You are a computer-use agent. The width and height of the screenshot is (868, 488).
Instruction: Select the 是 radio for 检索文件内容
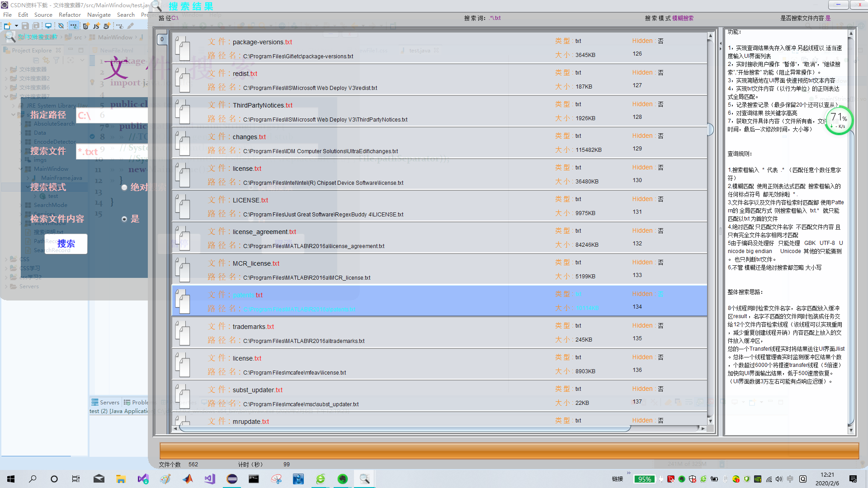pyautogui.click(x=124, y=219)
